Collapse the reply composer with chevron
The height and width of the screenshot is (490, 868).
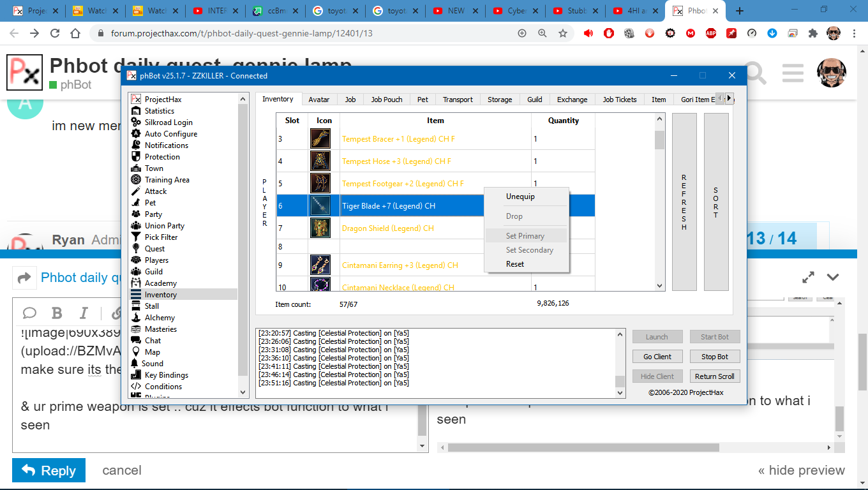click(833, 277)
